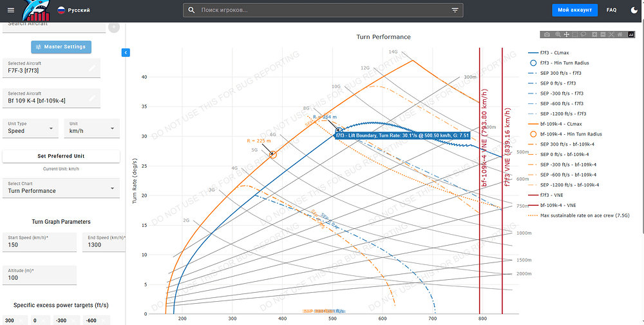Collapse the left sidebar with blue arrow

(126, 52)
